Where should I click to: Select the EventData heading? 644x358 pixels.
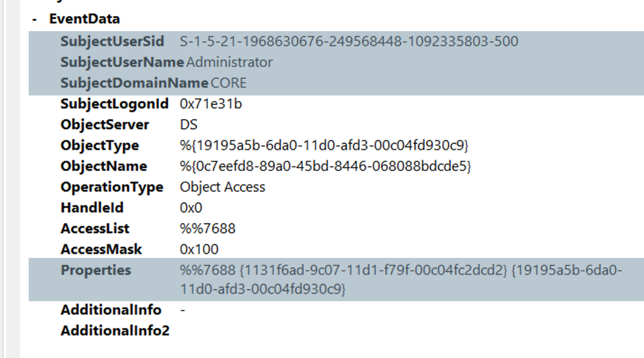pos(85,19)
